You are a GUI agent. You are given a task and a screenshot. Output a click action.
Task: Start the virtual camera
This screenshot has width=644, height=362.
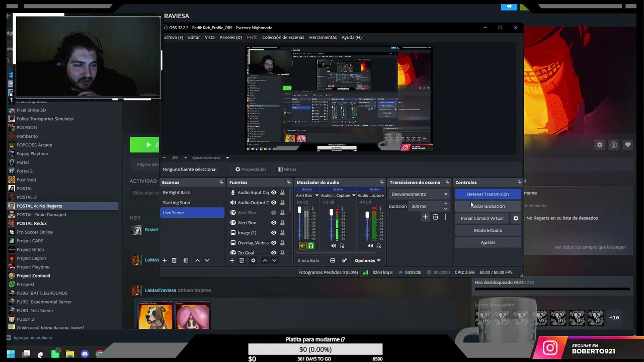pyautogui.click(x=482, y=218)
